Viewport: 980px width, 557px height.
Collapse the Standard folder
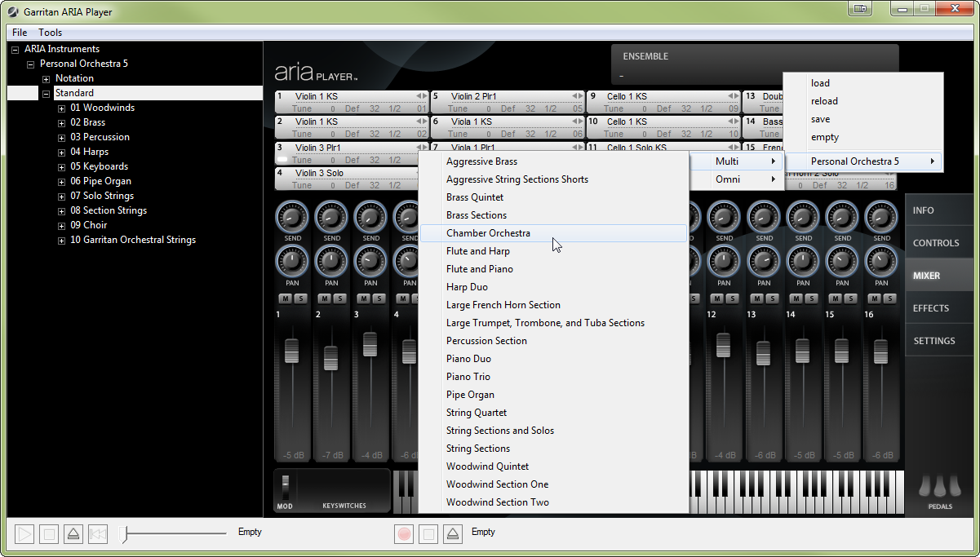click(x=47, y=93)
